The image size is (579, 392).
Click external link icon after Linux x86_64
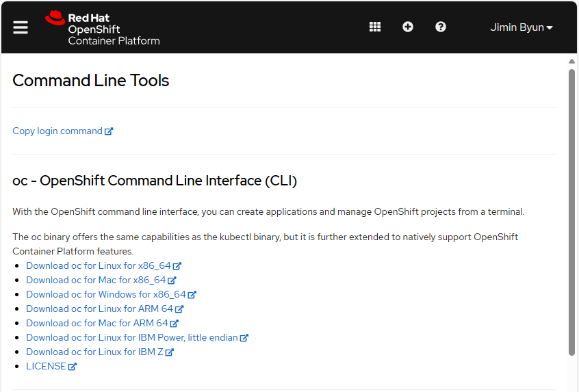(177, 266)
